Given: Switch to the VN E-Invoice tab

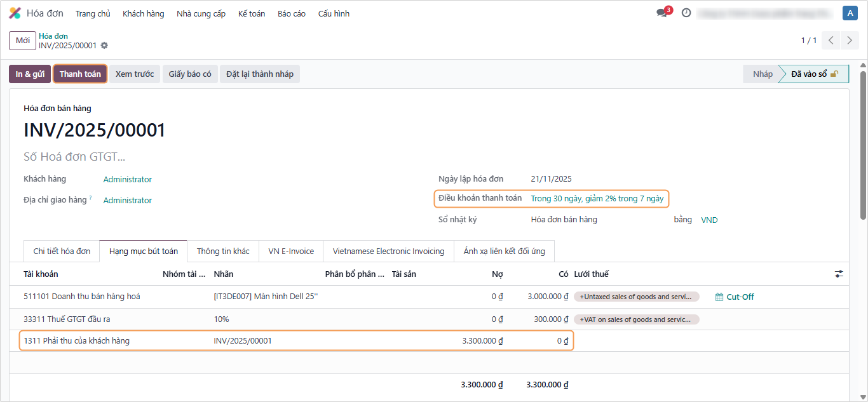Looking at the screenshot, I should tap(291, 251).
